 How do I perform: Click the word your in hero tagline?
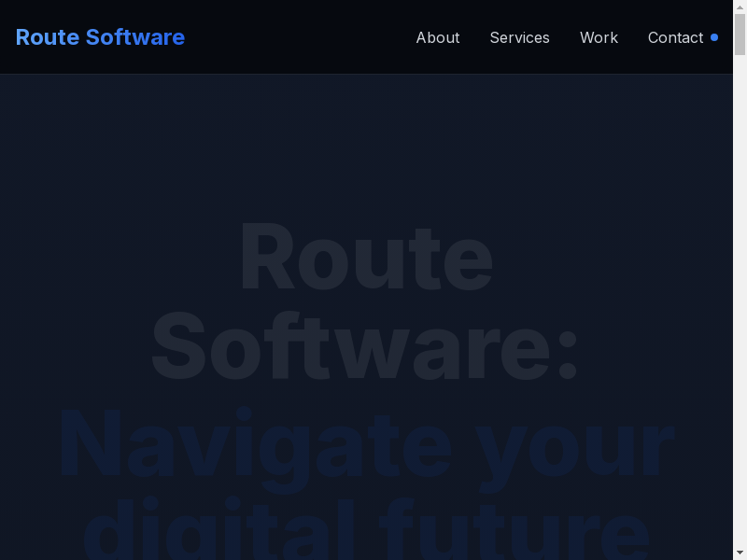(x=579, y=446)
